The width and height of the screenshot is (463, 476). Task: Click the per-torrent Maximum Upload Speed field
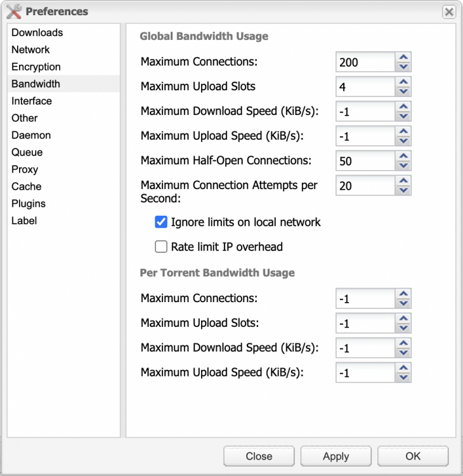pos(365,373)
